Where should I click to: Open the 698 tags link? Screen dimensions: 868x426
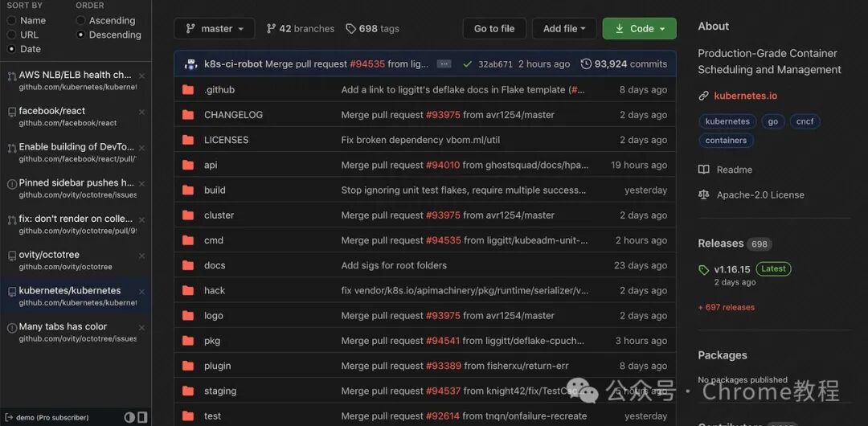373,29
